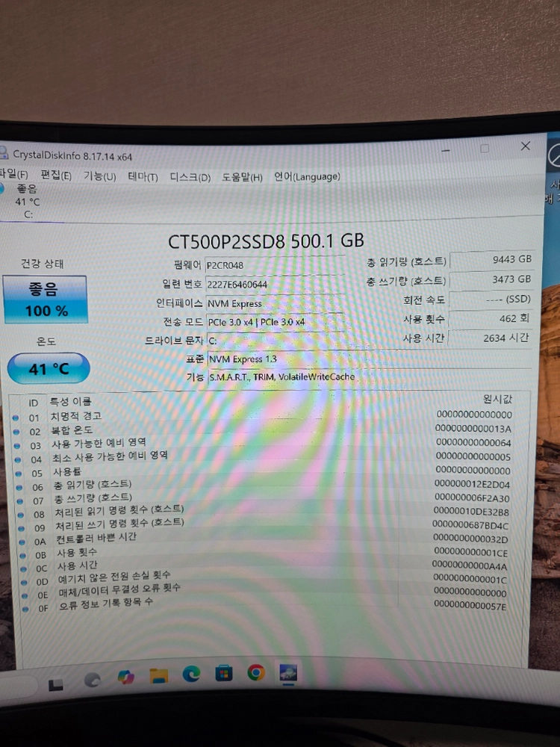Click the blue status dot for ID 05

tap(19, 474)
